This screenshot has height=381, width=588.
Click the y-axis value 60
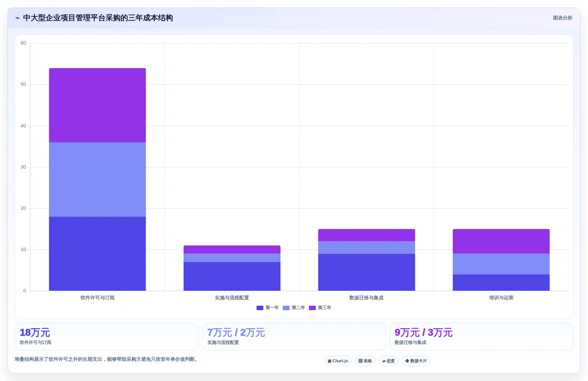click(23, 43)
